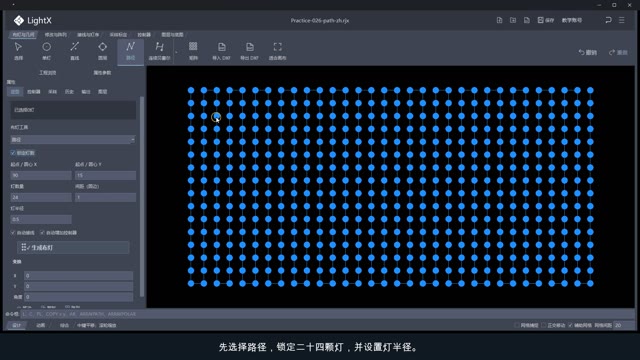The width and height of the screenshot is (640, 360).
Task: Select the controller properties sub-tab
Action: pos(34,92)
